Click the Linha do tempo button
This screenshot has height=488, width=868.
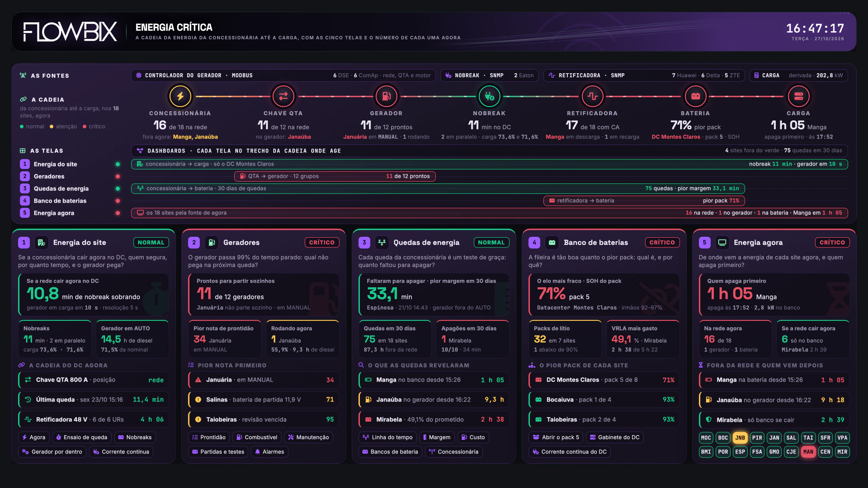pos(388,437)
